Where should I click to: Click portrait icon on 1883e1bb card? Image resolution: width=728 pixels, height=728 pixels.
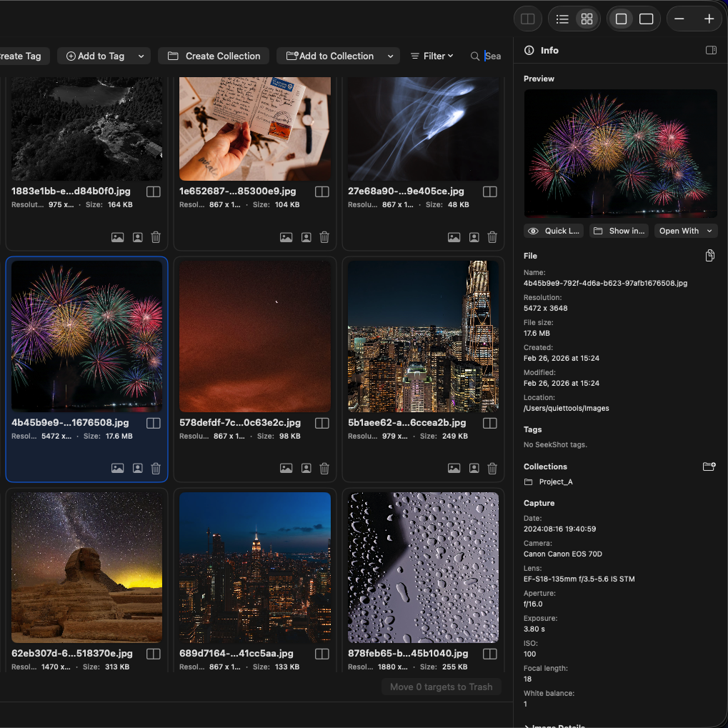[137, 237]
